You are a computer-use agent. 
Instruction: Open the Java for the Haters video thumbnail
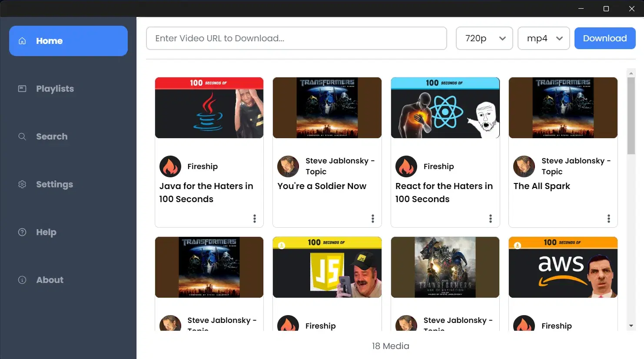209,108
